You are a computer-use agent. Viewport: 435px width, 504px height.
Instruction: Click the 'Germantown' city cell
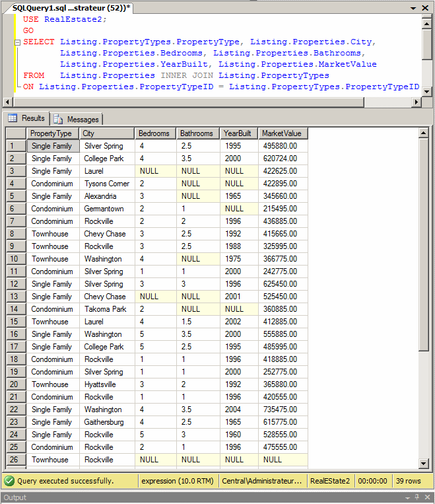(107, 209)
